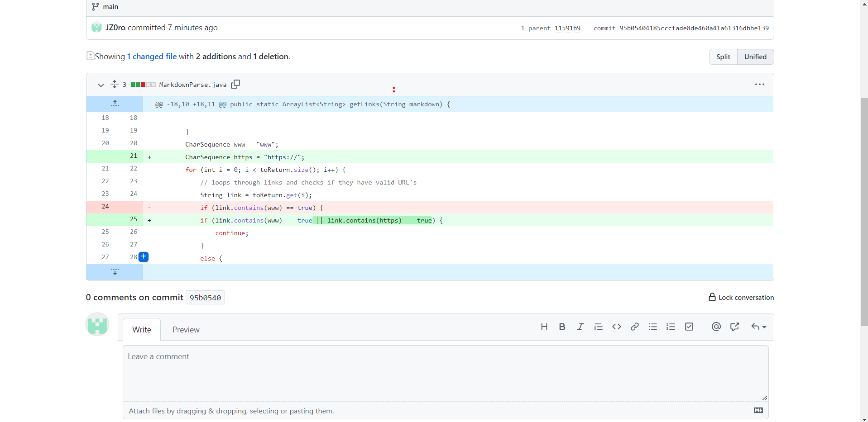Mention a user with @ icon
Viewport: 868px width, 422px height.
click(x=716, y=327)
